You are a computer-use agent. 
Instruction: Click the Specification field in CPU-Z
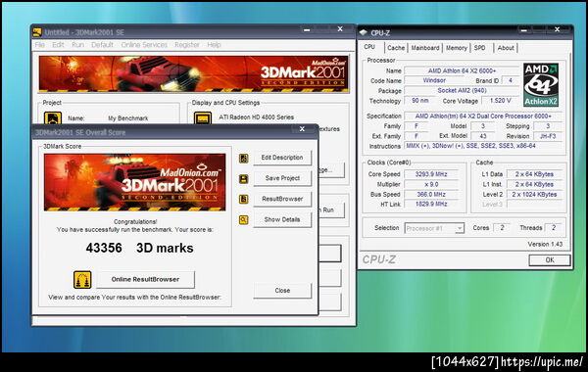point(483,116)
